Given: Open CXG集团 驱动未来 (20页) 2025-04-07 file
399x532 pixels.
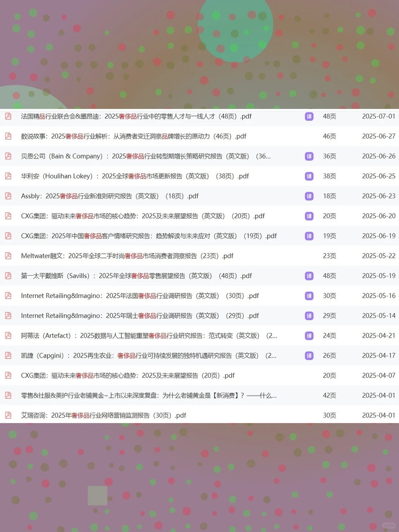Looking at the screenshot, I should click(x=128, y=376).
